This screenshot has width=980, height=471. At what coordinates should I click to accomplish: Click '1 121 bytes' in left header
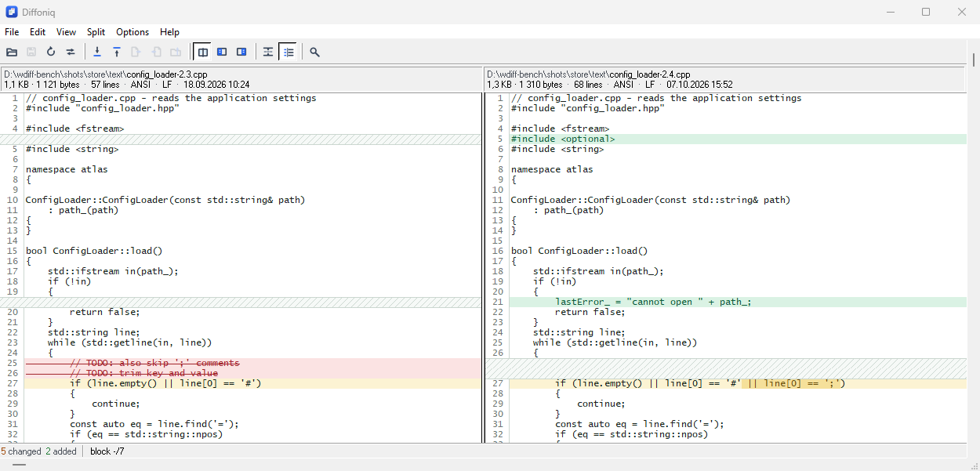tap(57, 84)
